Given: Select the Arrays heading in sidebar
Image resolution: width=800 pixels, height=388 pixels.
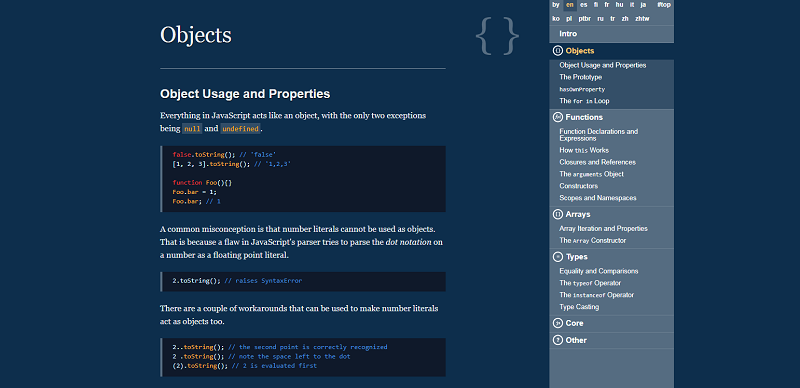Looking at the screenshot, I should click(578, 214).
